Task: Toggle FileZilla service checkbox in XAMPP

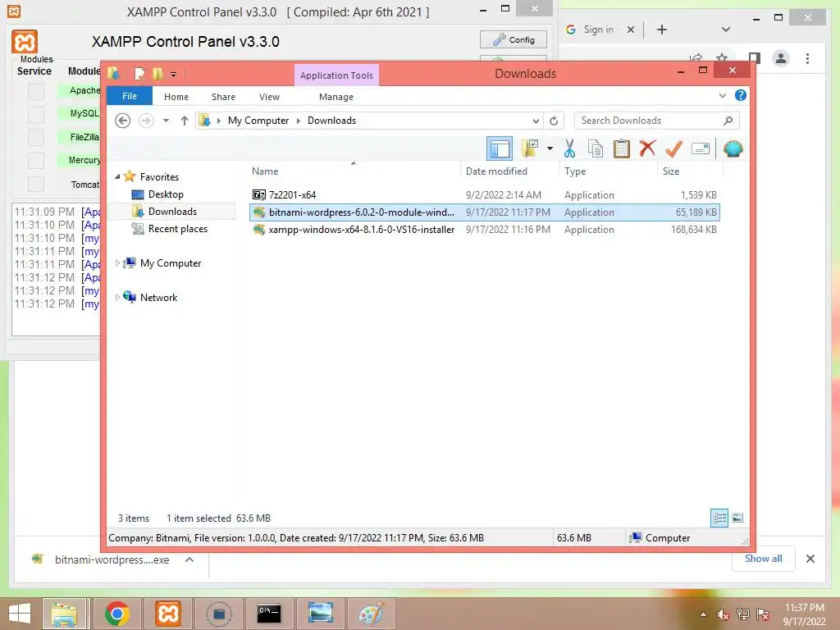Action: pos(36,137)
